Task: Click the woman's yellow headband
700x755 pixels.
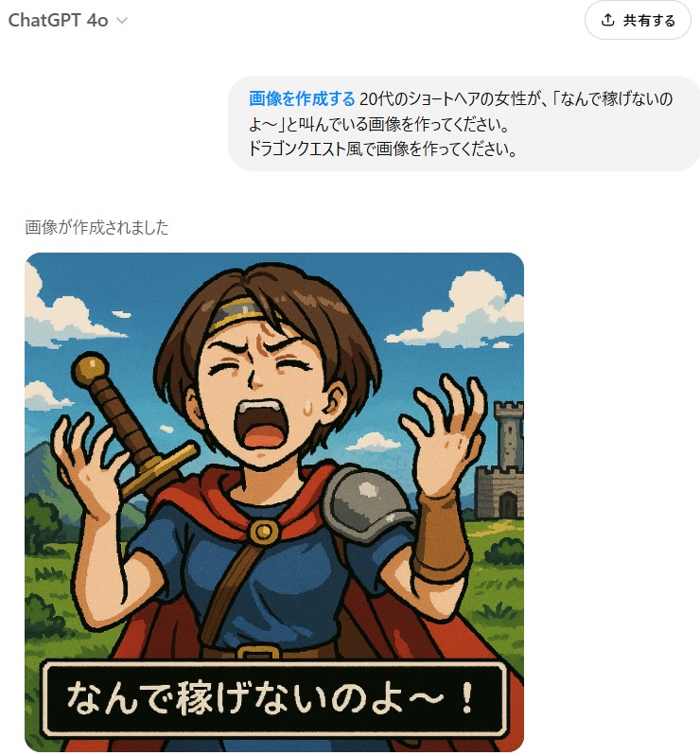Action: pyautogui.click(x=236, y=313)
